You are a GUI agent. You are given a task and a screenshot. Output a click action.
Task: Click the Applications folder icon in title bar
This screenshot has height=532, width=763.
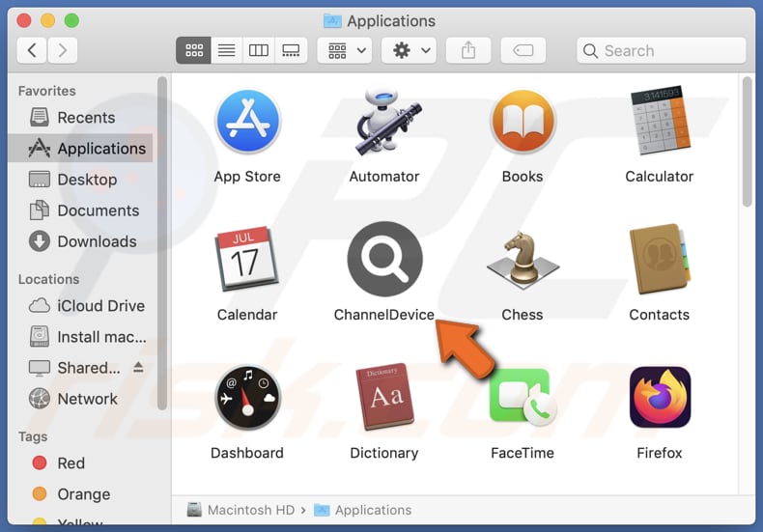coord(332,21)
